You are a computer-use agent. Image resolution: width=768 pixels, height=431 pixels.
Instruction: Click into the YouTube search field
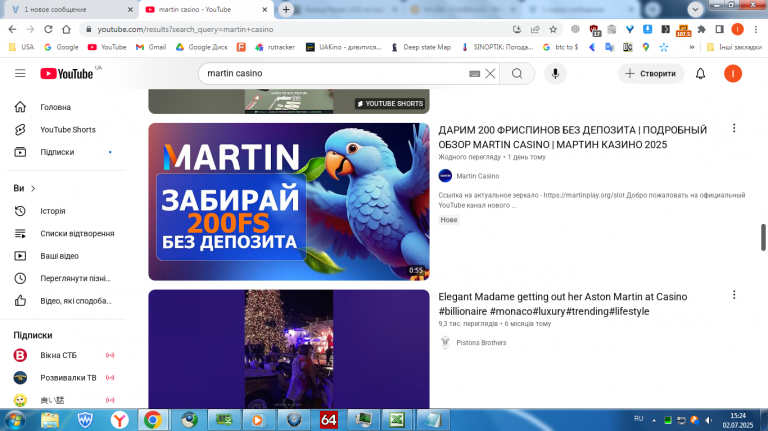tap(336, 73)
